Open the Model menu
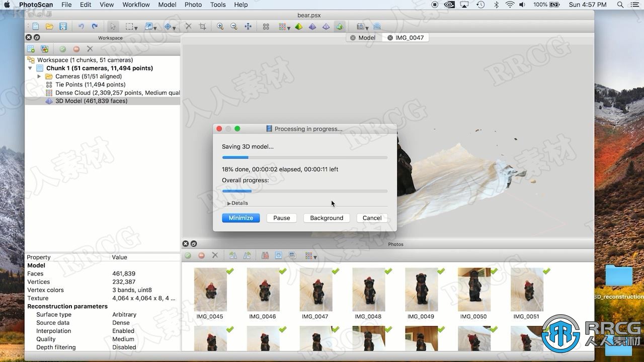 167,5
